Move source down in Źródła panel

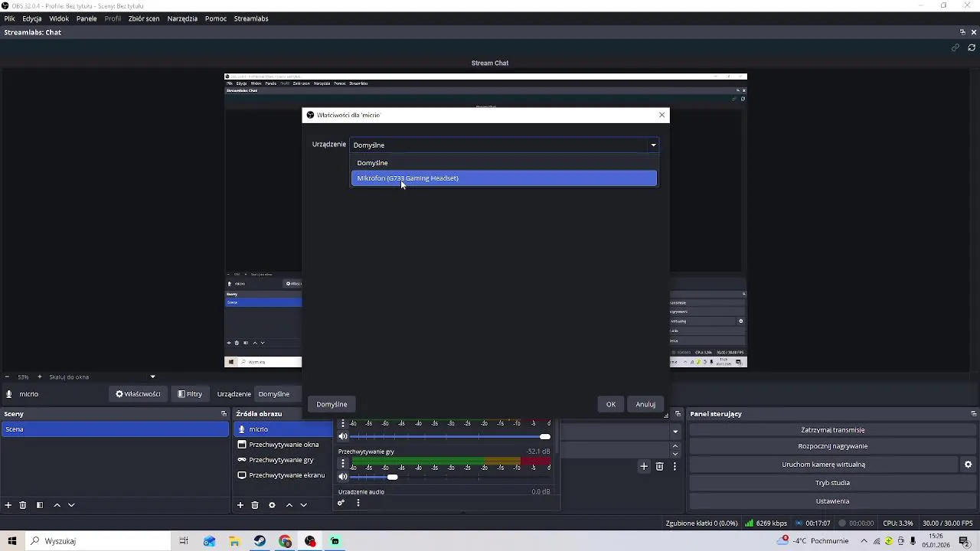click(303, 505)
